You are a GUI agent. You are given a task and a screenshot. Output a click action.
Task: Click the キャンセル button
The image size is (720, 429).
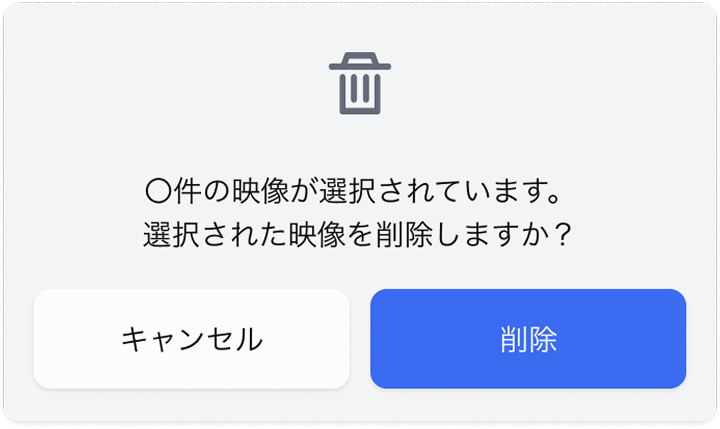tap(191, 339)
